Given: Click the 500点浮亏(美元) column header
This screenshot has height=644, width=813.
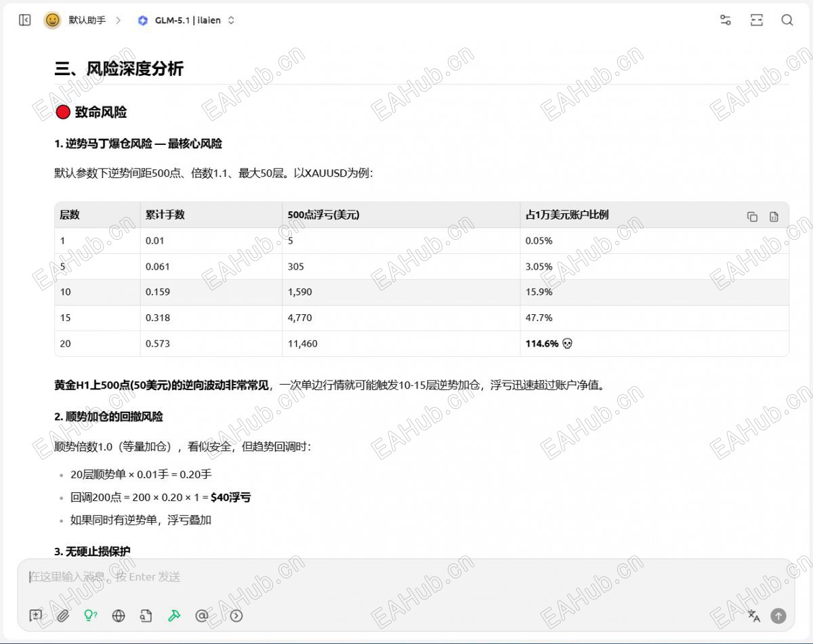Looking at the screenshot, I should pyautogui.click(x=401, y=215).
